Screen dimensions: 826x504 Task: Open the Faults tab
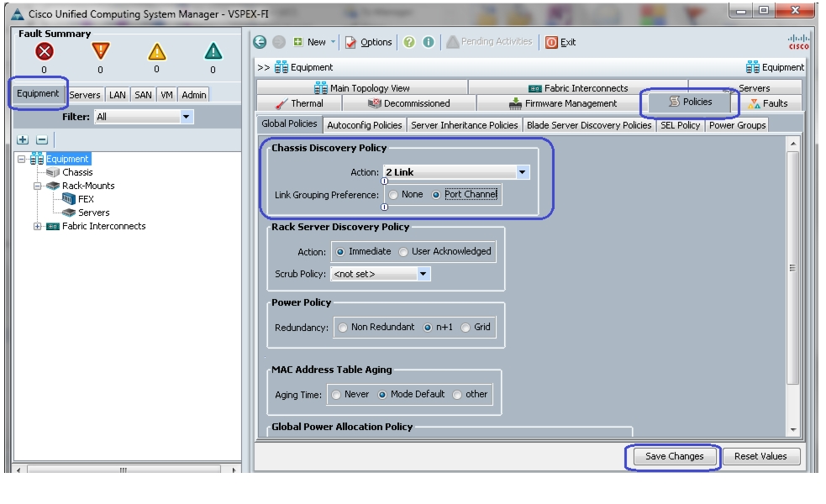click(769, 103)
